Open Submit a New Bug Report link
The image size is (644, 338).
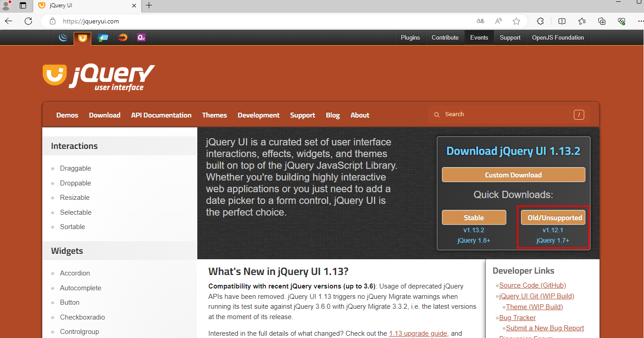[545, 328]
